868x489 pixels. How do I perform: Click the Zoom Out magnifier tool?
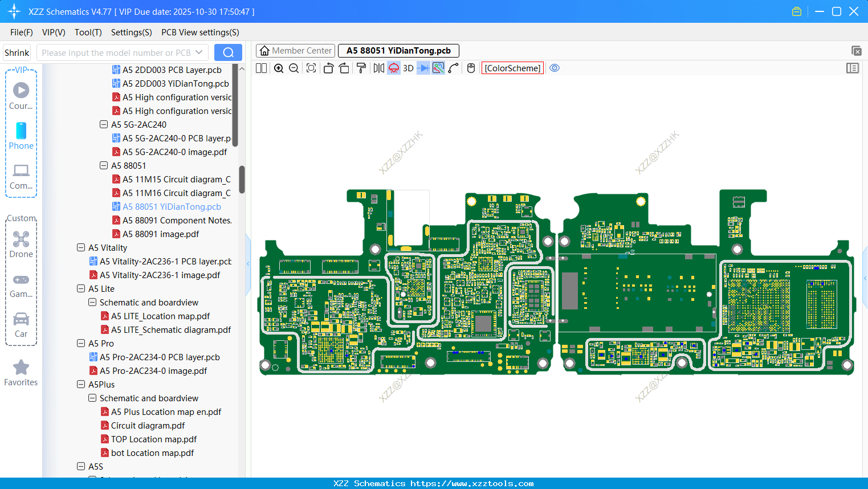click(x=294, y=68)
